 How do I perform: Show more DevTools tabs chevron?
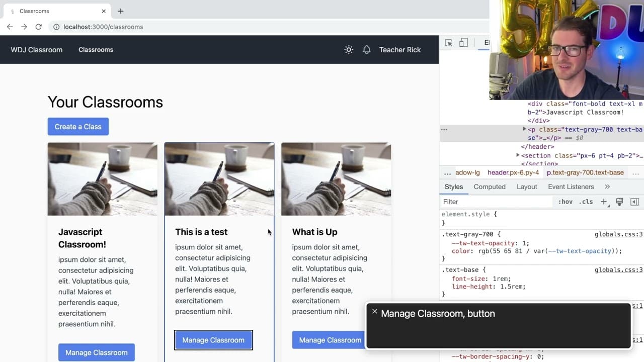(607, 187)
